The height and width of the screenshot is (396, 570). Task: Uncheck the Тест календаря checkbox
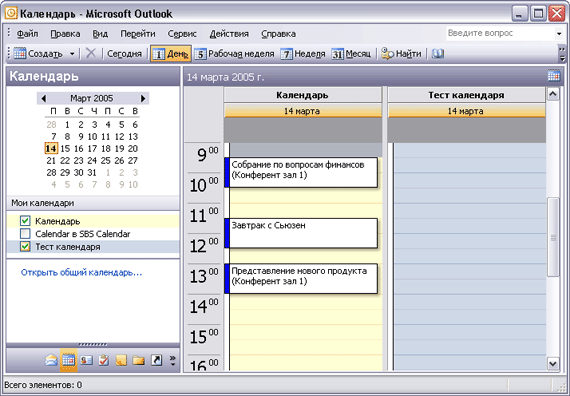tap(25, 246)
